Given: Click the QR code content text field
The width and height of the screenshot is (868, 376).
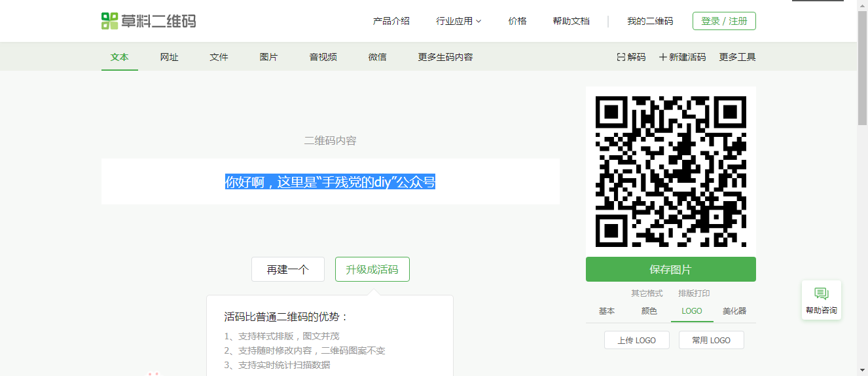Looking at the screenshot, I should click(331, 181).
